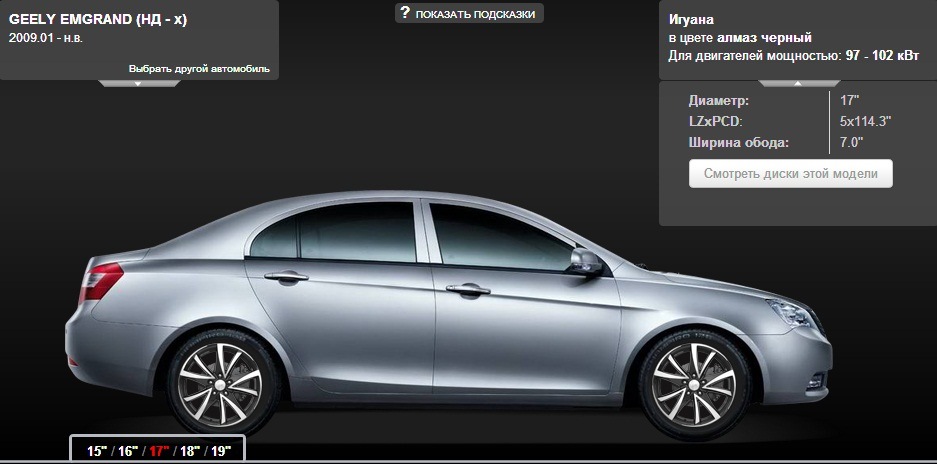Show hints via ПОКАЗАТЬ ПОДСКАЗКИ button
The image size is (937, 464).
click(x=469, y=12)
